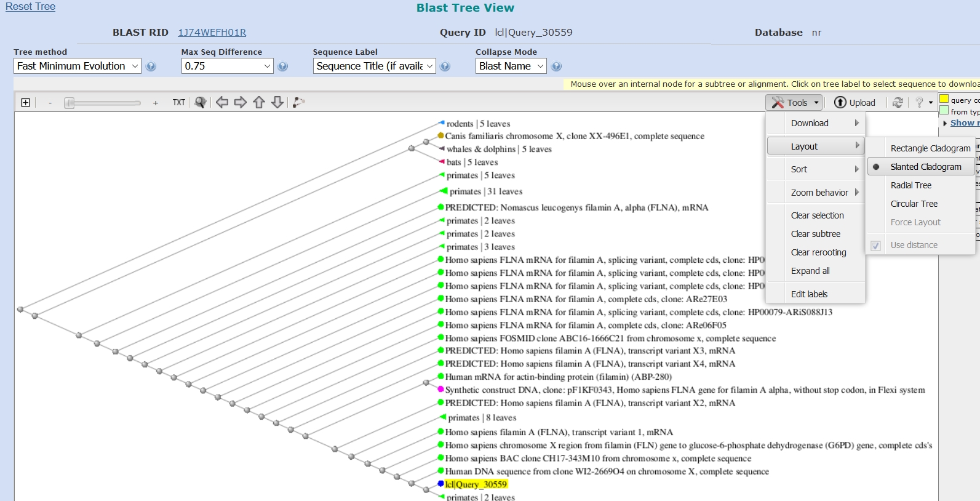980x501 pixels.
Task: Click yellow query color legend swatch
Action: tap(944, 99)
